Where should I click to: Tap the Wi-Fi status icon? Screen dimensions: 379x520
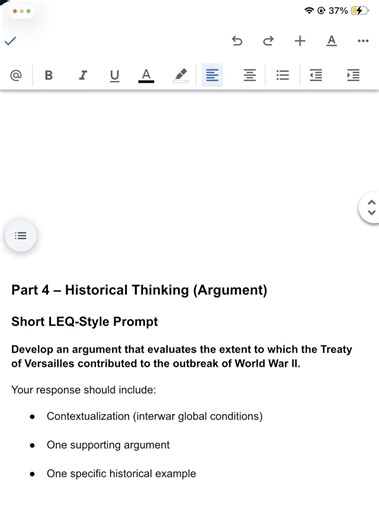click(309, 11)
